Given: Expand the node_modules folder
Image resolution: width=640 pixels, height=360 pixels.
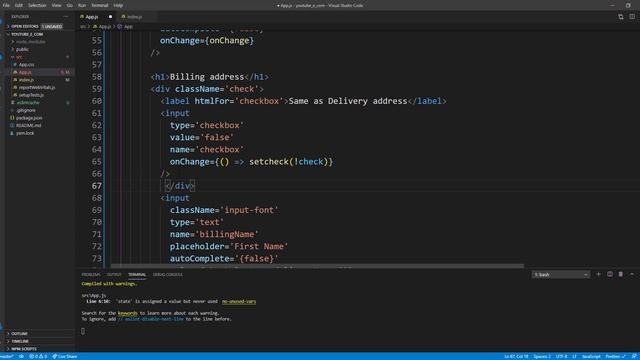Looking at the screenshot, I should point(31,42).
